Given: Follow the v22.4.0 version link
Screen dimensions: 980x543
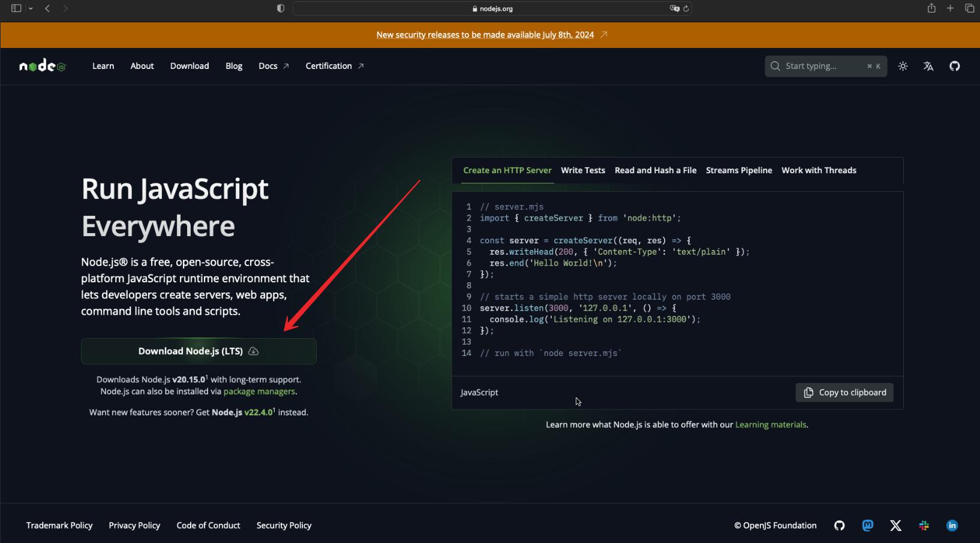Looking at the screenshot, I should tap(259, 412).
